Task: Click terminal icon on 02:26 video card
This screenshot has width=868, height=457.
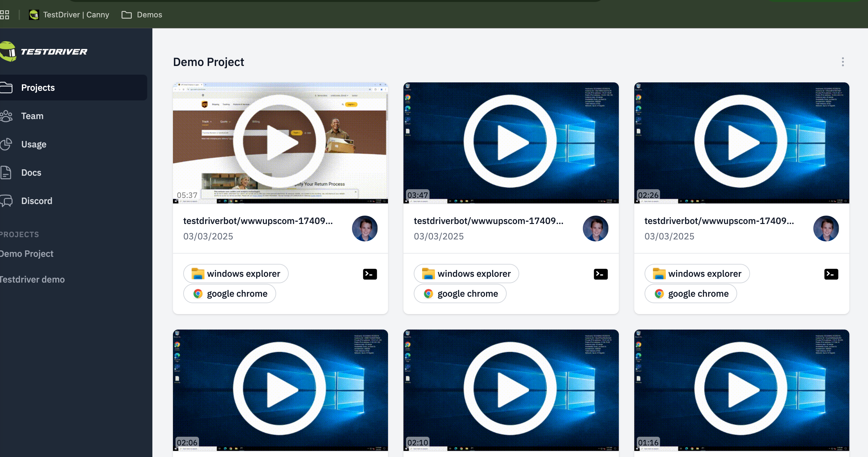Action: click(831, 274)
